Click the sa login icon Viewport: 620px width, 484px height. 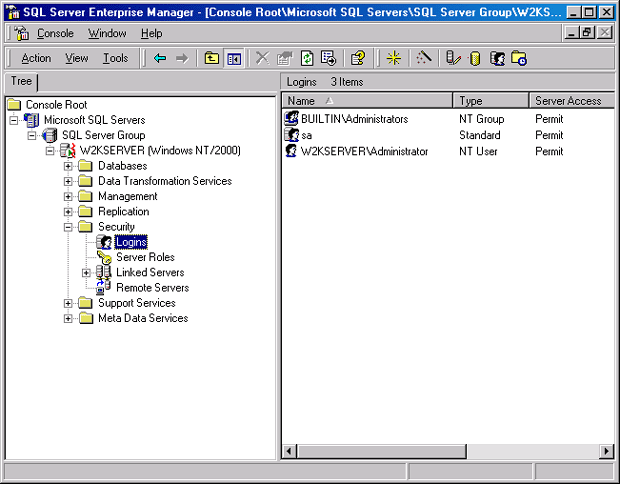tap(291, 135)
